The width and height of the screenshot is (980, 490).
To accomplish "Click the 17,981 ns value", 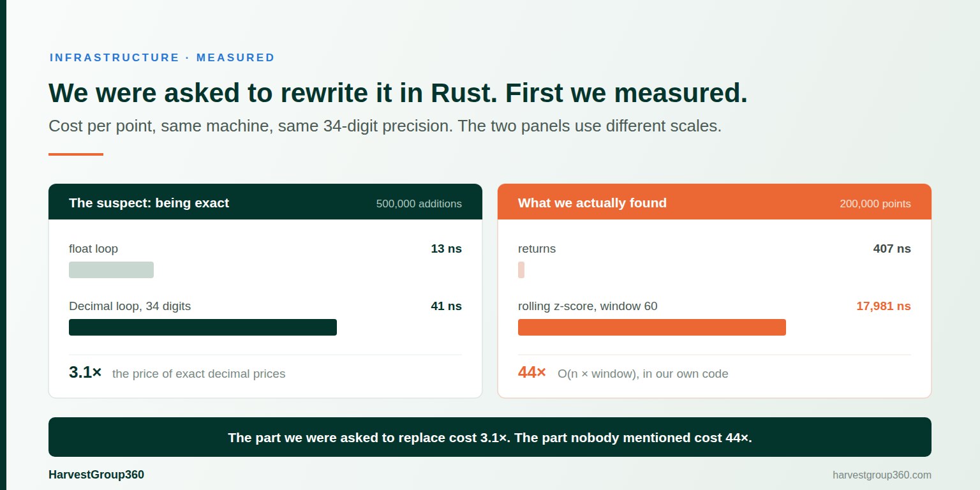I will click(884, 306).
